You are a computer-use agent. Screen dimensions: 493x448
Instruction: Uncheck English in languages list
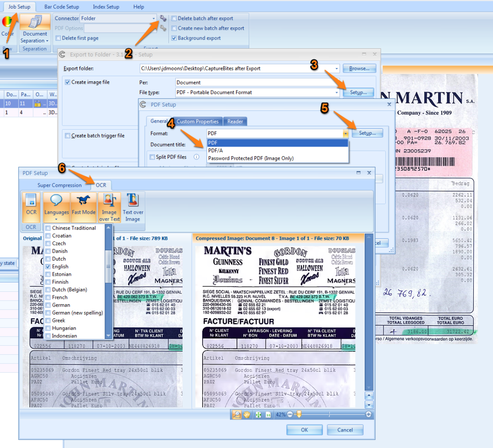coord(48,267)
